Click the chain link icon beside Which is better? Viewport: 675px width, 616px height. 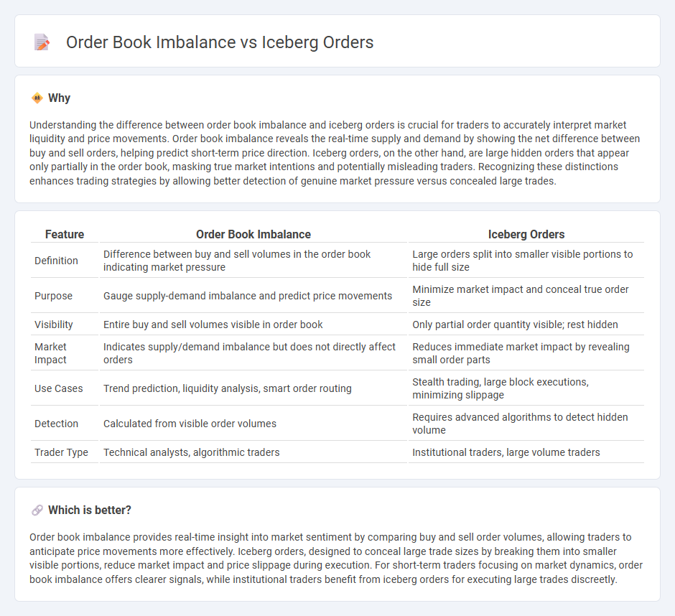coord(37,510)
